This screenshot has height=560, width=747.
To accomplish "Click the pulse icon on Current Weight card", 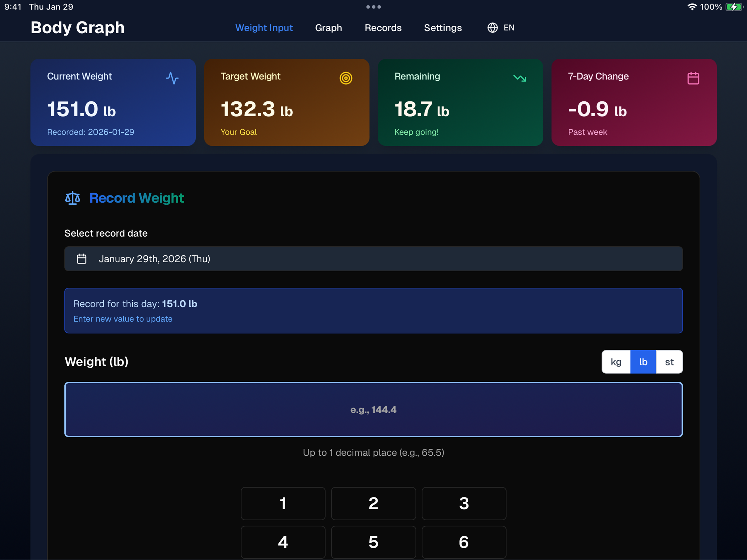I will click(172, 78).
